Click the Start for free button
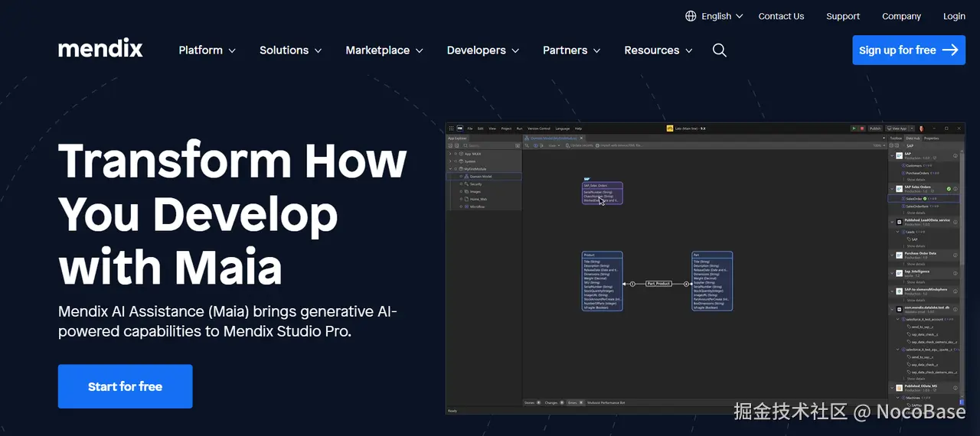This screenshot has width=980, height=436. [x=126, y=386]
